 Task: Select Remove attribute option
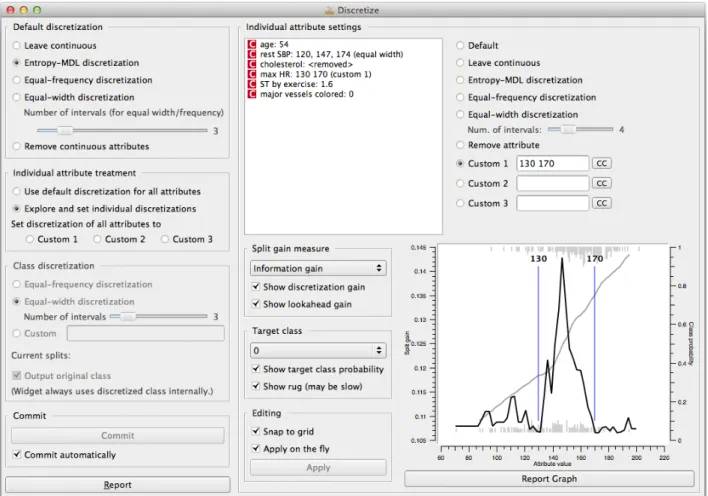(460, 145)
